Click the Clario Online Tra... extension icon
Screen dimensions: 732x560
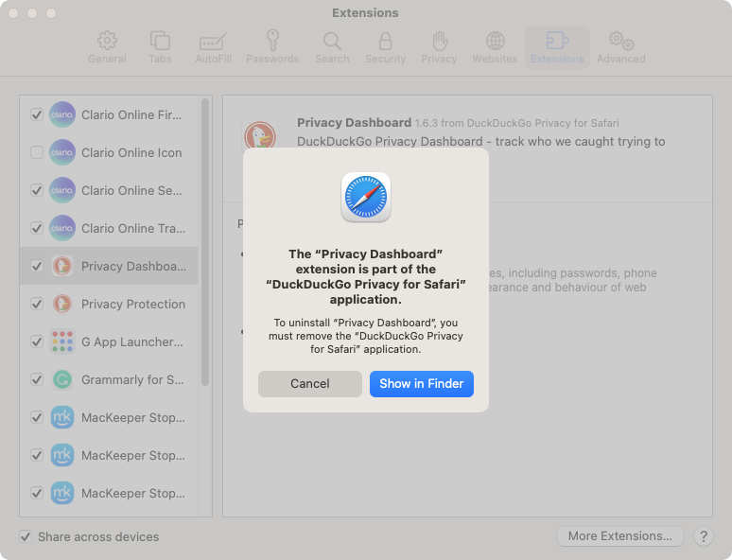tap(62, 228)
